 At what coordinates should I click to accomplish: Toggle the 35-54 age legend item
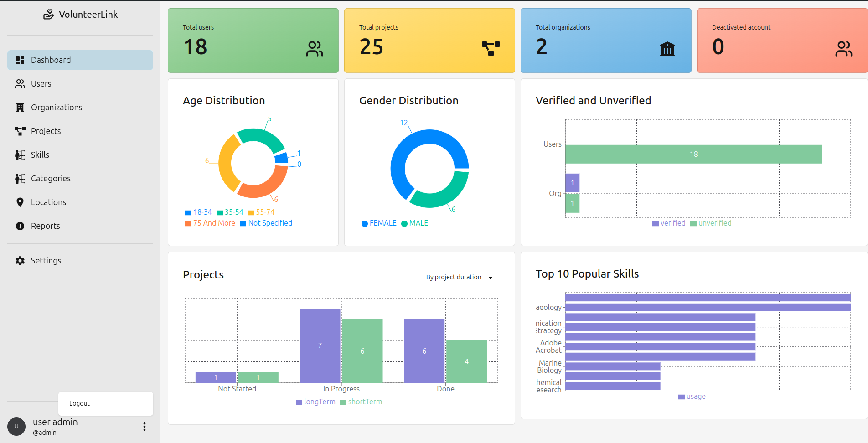tap(230, 212)
